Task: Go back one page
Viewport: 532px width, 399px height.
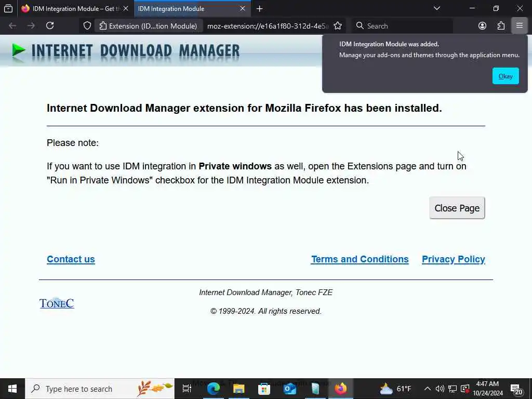Action: point(12,26)
